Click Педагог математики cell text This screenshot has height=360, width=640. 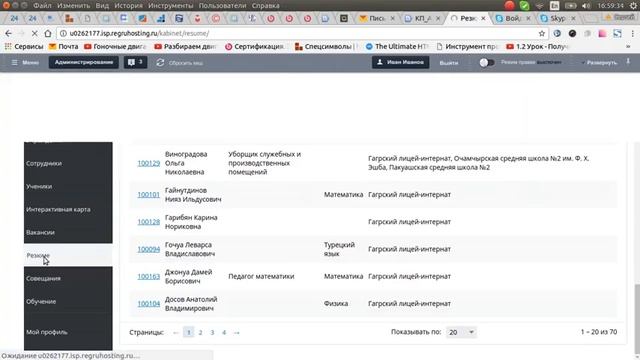[x=261, y=276]
